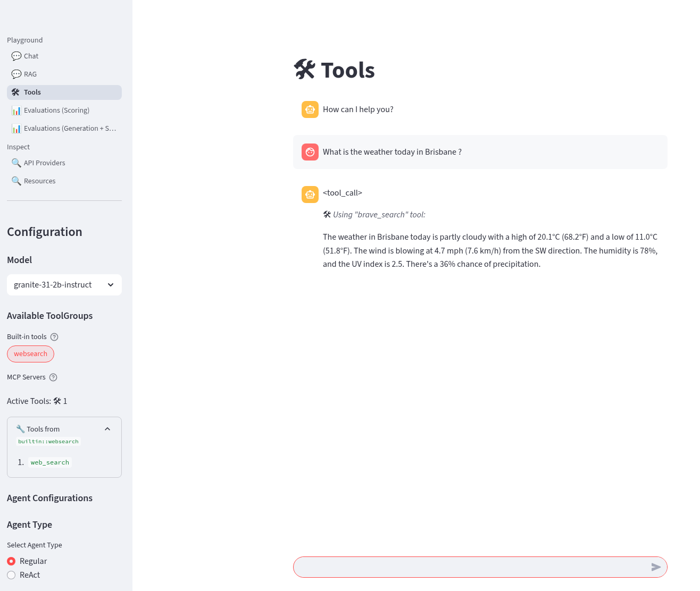Click the user avatar on Brisbane question
The image size is (700, 591).
tap(310, 152)
